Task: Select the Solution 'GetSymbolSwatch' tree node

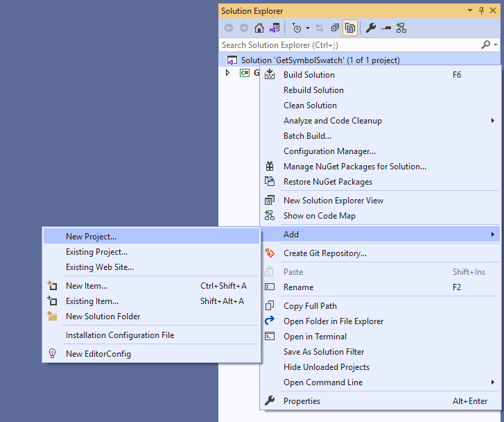Action: click(x=320, y=60)
